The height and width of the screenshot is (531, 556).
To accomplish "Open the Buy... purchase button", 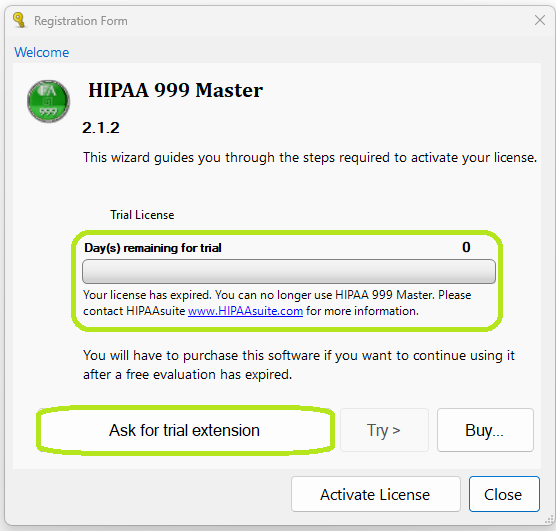I will click(485, 430).
